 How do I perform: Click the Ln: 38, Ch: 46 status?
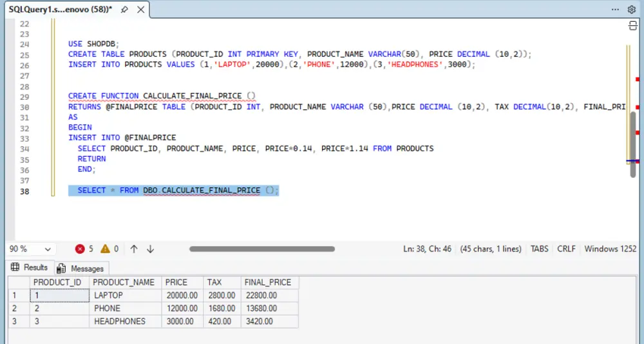[427, 249]
